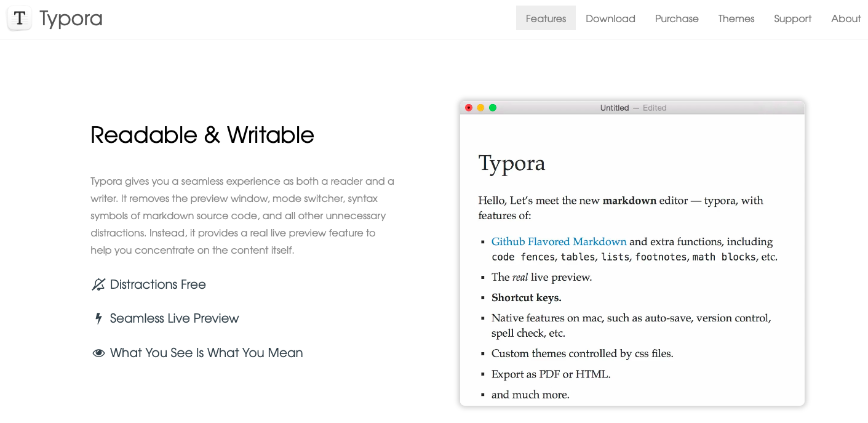
Task: Click the Readable & Writable heading
Action: 202,135
